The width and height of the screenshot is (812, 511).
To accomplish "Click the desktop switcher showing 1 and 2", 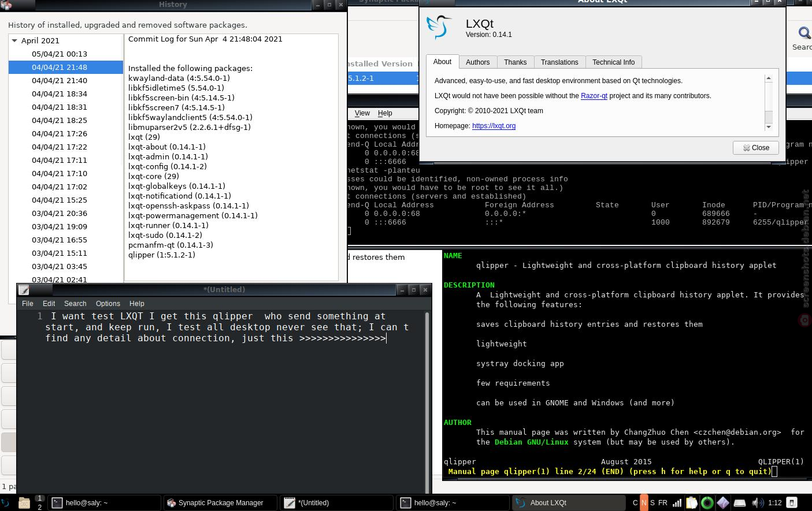I will [39, 502].
